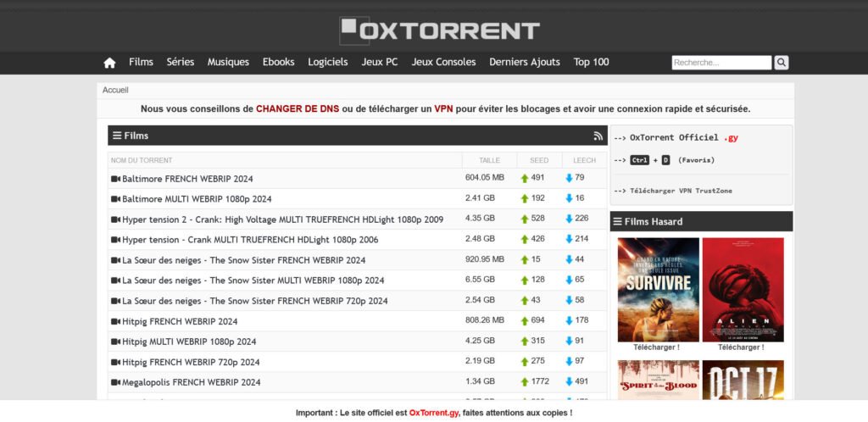Open Hyper tension 2 Crank High Voltage torrent
868x422 pixels.
pos(283,219)
